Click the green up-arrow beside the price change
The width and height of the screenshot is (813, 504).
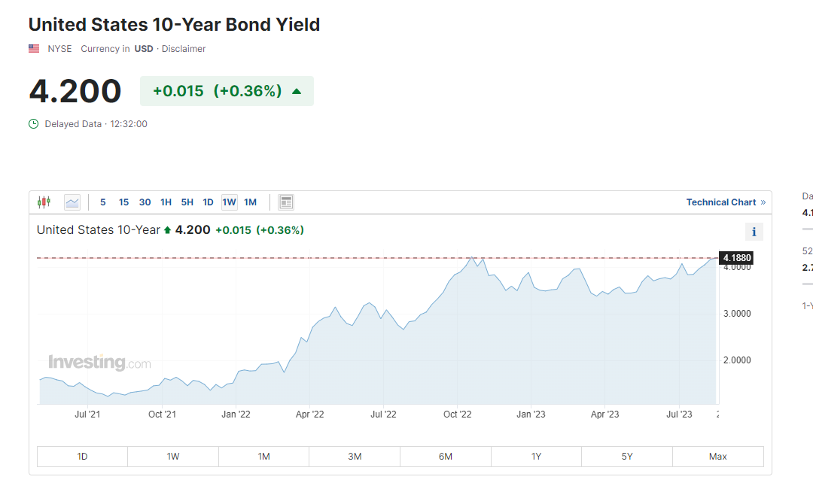coord(297,91)
